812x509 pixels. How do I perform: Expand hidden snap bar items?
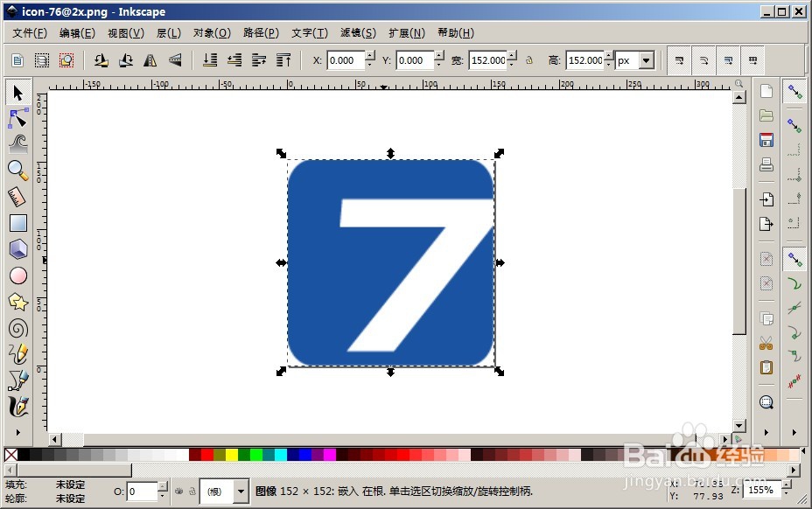click(794, 432)
